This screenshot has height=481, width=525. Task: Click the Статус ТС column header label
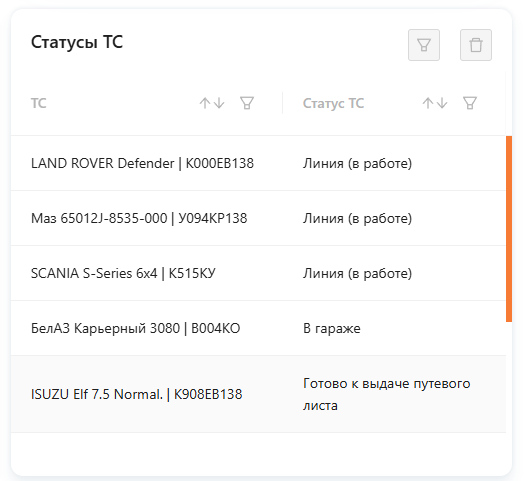(x=333, y=103)
